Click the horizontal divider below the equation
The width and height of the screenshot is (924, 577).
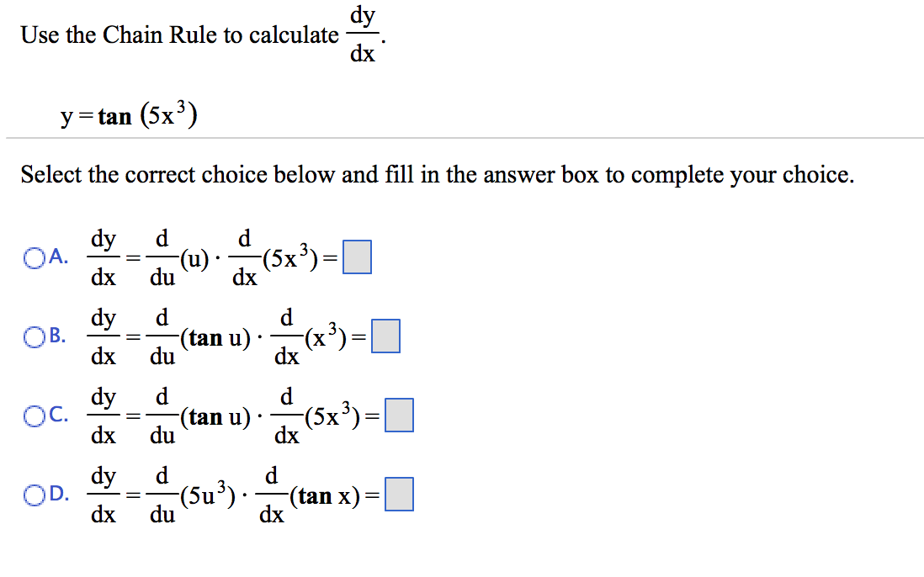[x=462, y=137]
